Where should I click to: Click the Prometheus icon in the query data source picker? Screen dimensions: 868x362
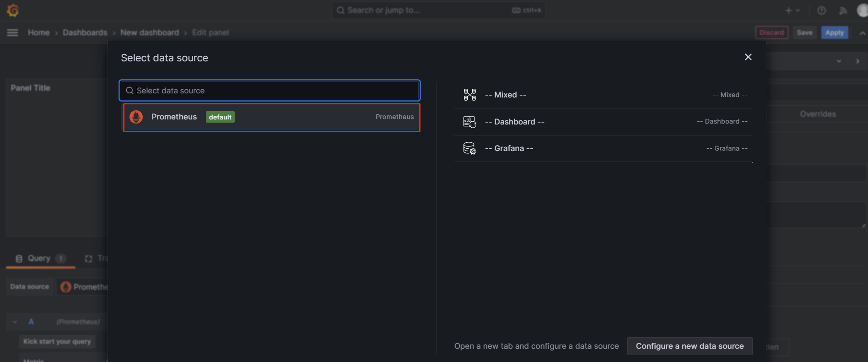click(66, 287)
